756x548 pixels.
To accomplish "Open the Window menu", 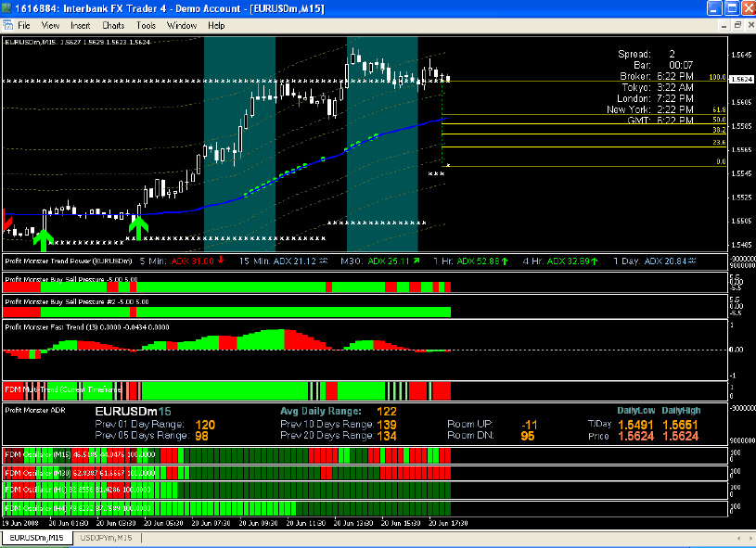I will 181,26.
